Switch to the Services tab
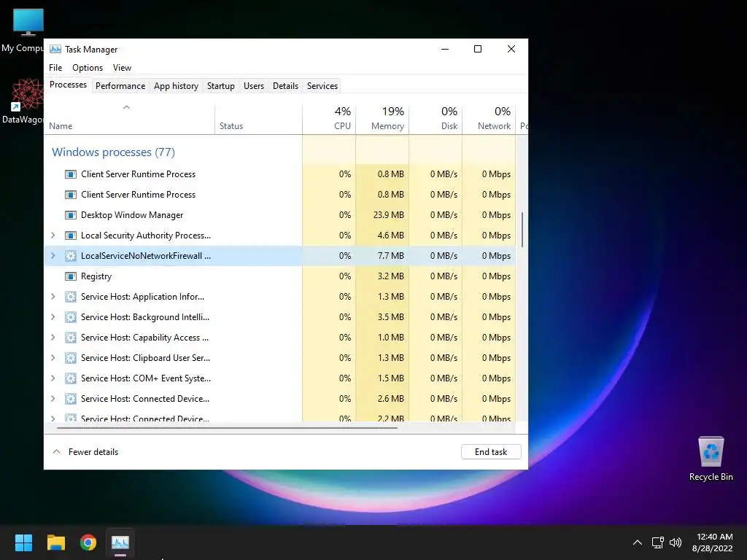The width and height of the screenshot is (747, 560). click(322, 86)
